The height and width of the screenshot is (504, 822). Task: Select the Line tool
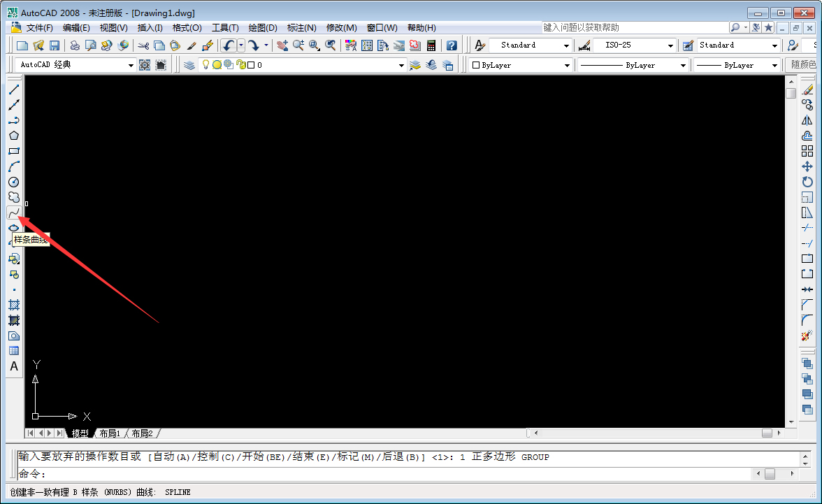point(14,89)
